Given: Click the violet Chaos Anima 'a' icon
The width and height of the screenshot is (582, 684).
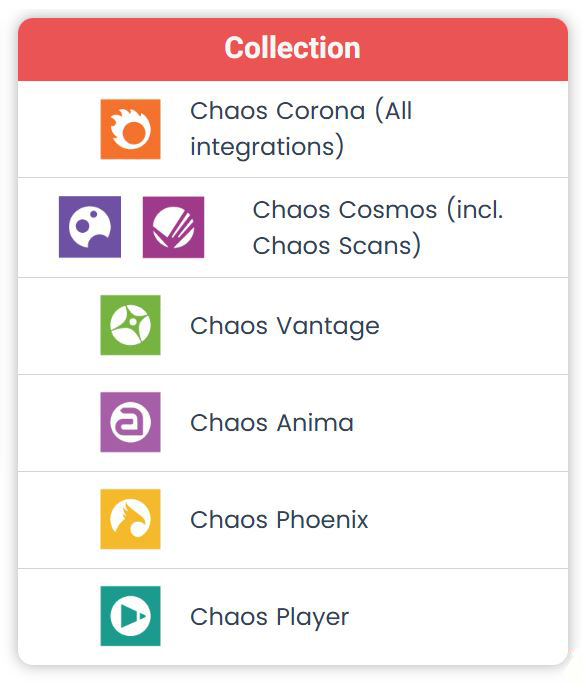Looking at the screenshot, I should [x=130, y=422].
